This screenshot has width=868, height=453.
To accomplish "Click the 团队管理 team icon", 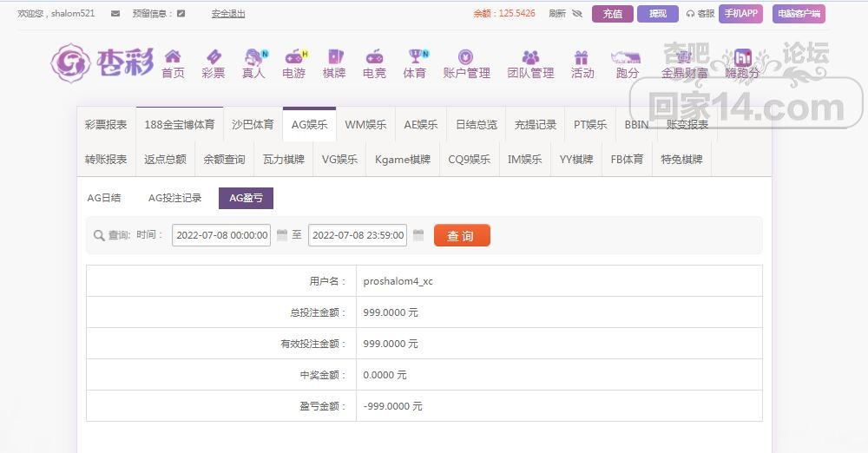I will pos(530,57).
